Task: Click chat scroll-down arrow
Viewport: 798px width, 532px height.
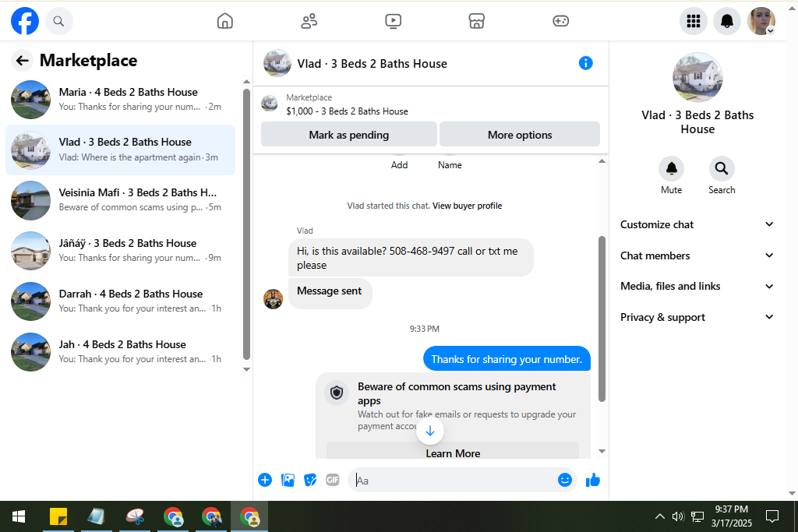Action: point(602,451)
